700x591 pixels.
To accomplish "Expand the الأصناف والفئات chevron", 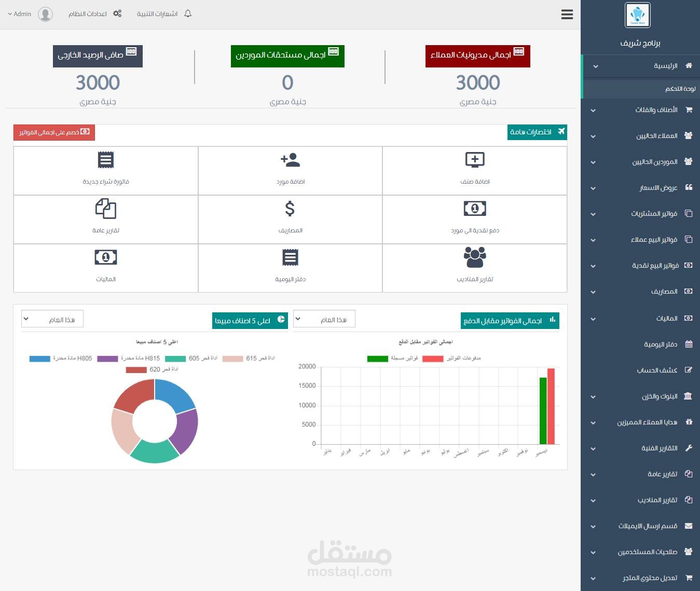I will click(593, 111).
